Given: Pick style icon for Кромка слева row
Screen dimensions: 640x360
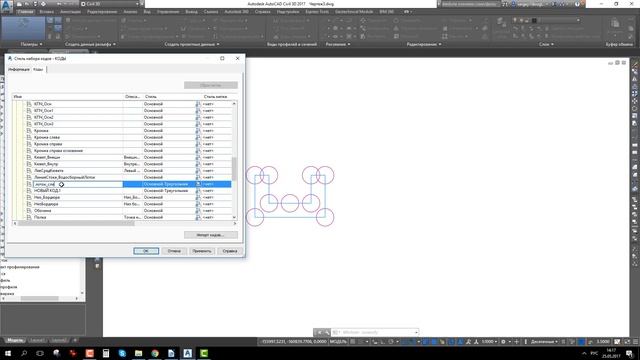Looking at the screenshot, I should [198, 137].
